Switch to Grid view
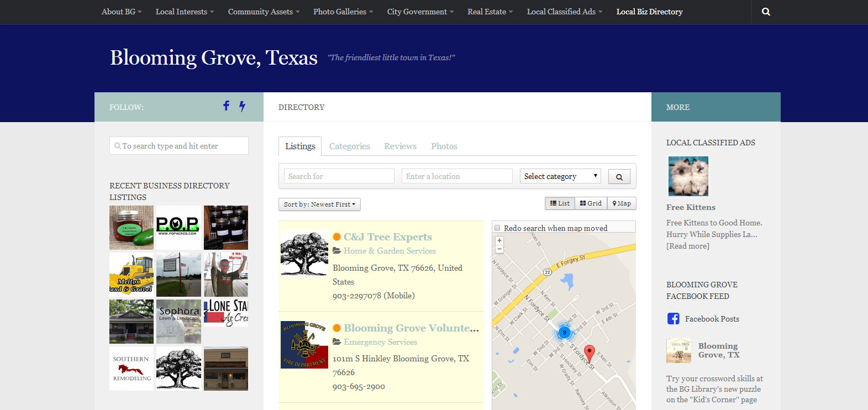 click(x=591, y=203)
